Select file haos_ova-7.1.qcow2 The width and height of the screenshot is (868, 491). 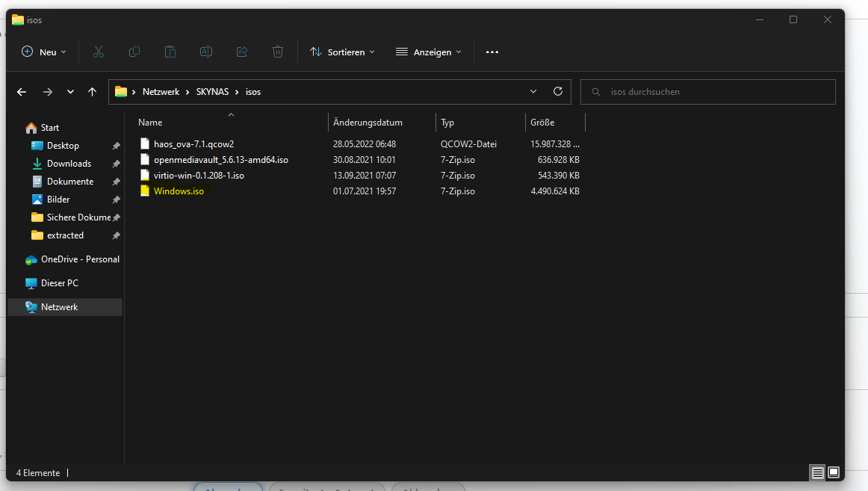(x=193, y=144)
